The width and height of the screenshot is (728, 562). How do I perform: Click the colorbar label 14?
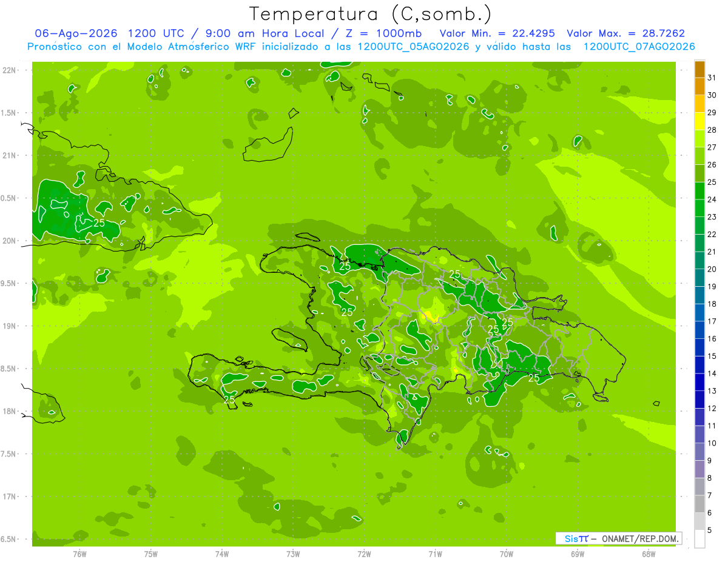tap(712, 373)
